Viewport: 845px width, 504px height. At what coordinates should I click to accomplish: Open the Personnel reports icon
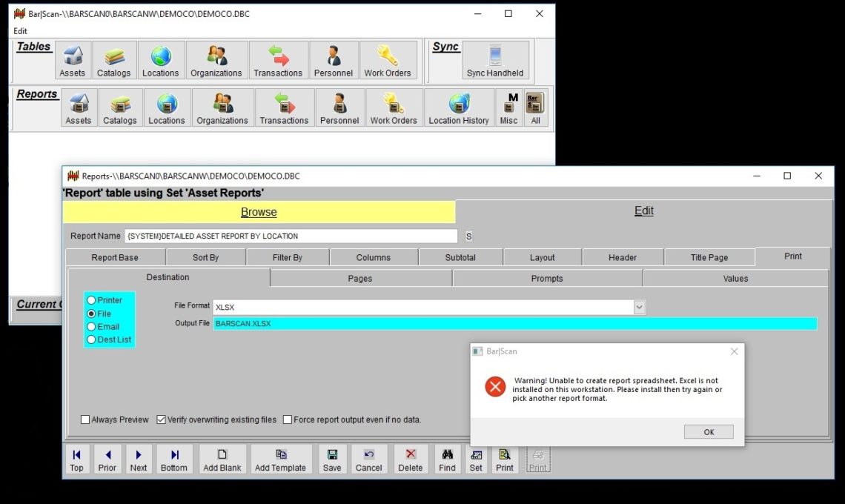click(339, 107)
